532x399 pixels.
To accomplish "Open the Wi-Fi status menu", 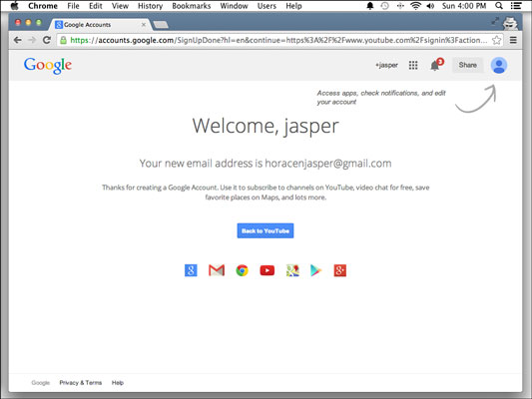I will click(x=415, y=6).
